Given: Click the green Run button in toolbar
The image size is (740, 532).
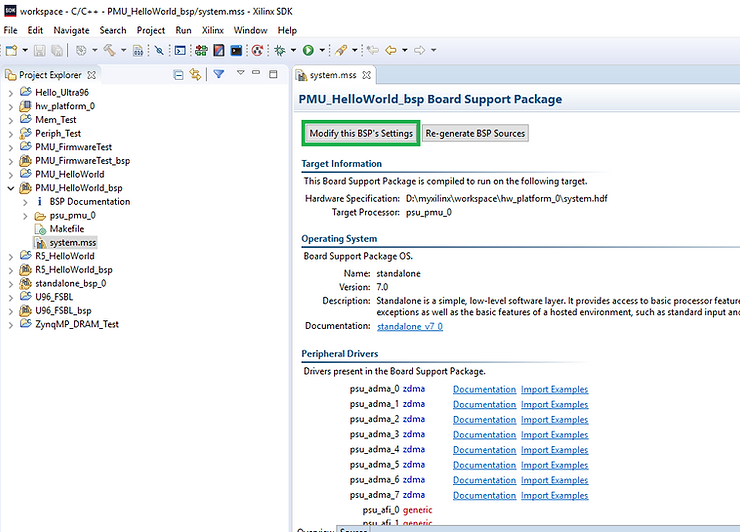Looking at the screenshot, I should 308,50.
